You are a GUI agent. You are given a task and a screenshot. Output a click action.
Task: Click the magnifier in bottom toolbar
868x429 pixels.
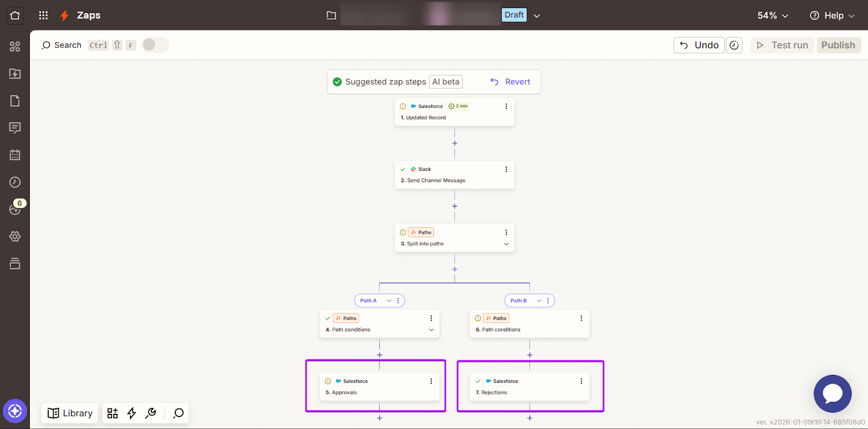[x=178, y=413]
